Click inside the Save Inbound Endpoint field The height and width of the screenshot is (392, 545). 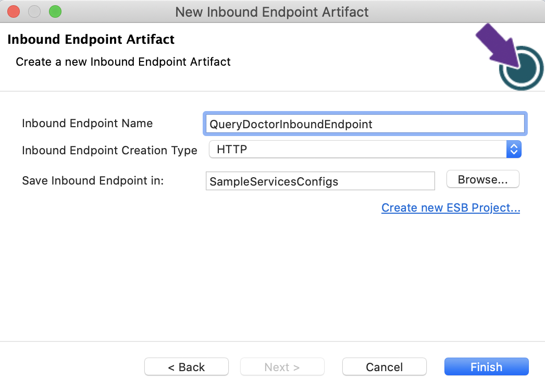320,181
